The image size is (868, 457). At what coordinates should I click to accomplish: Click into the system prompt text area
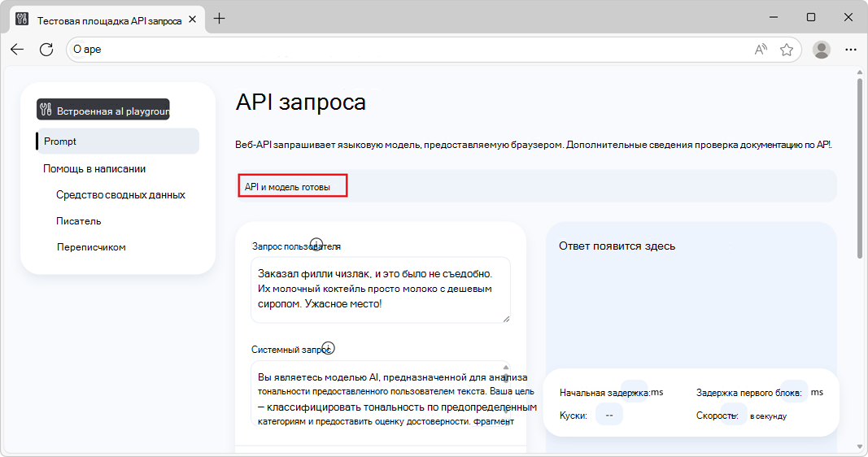click(380, 394)
